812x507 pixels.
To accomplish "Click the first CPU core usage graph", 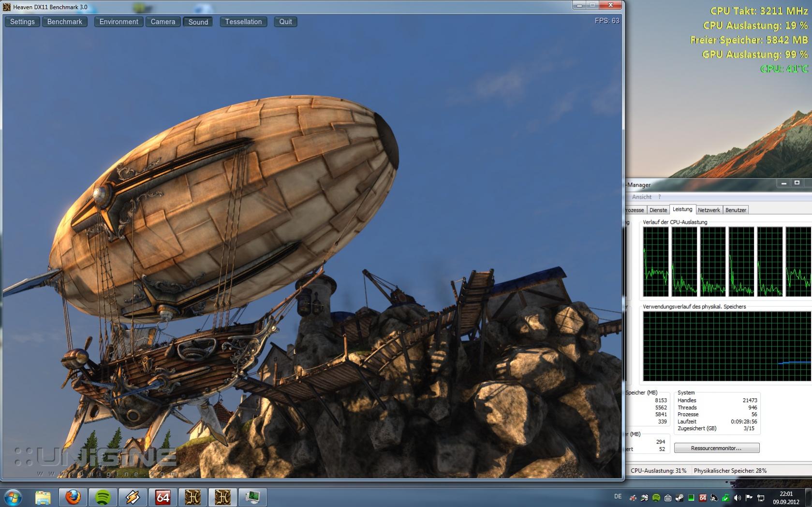I will (656, 261).
